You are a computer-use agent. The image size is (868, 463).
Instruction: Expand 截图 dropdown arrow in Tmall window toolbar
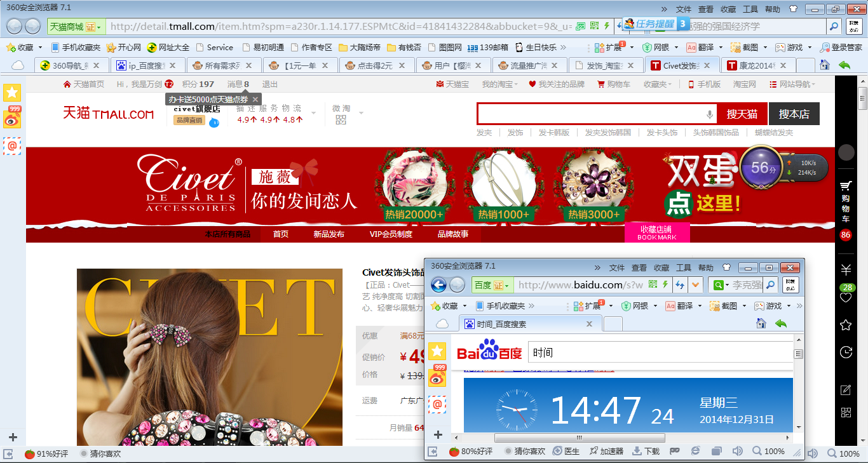tap(765, 48)
